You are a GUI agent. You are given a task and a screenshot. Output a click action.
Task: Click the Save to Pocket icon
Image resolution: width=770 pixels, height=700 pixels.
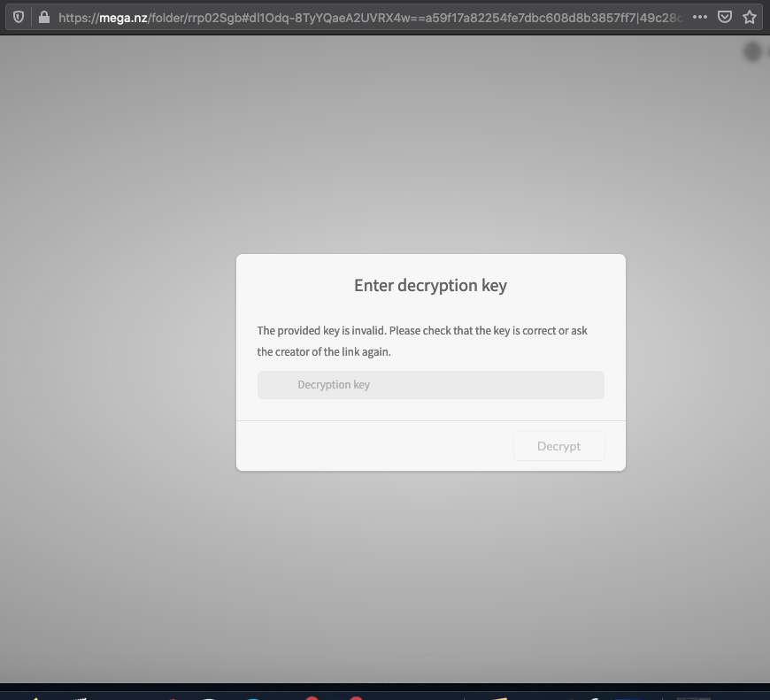tap(724, 17)
